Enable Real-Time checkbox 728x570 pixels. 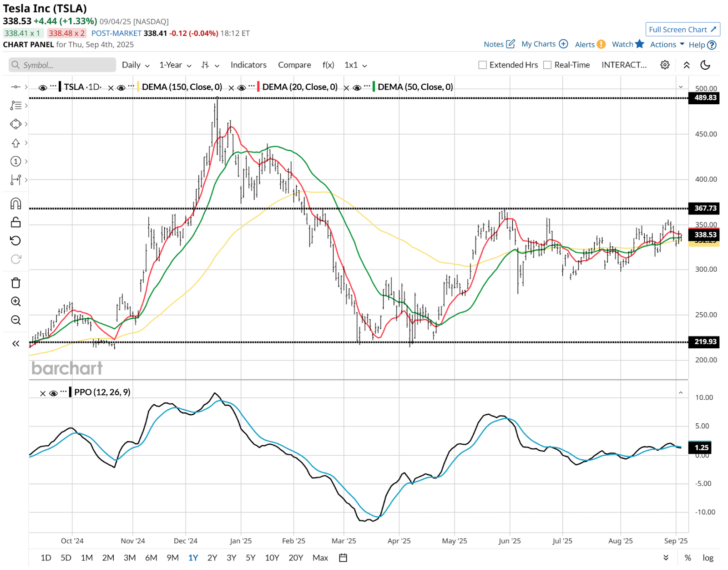[547, 65]
